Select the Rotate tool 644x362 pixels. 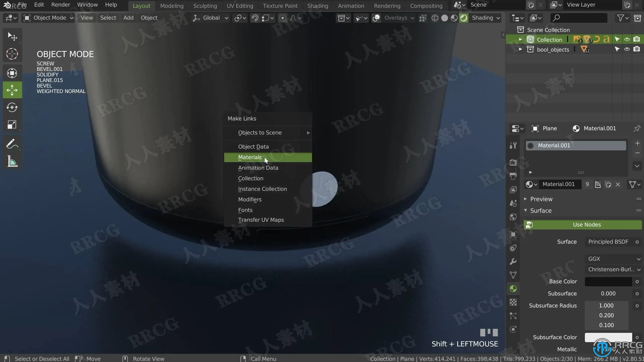click(12, 108)
